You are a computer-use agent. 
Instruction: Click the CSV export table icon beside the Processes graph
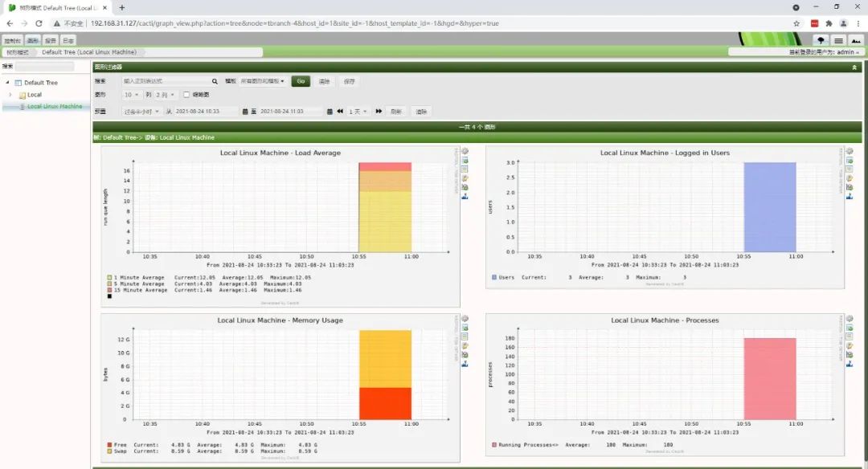coord(850,336)
